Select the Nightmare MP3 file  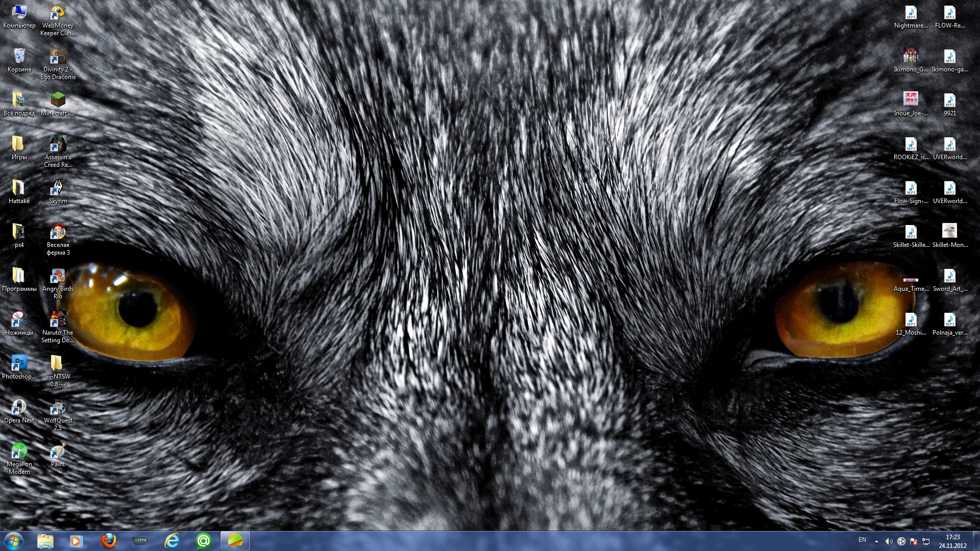click(911, 14)
